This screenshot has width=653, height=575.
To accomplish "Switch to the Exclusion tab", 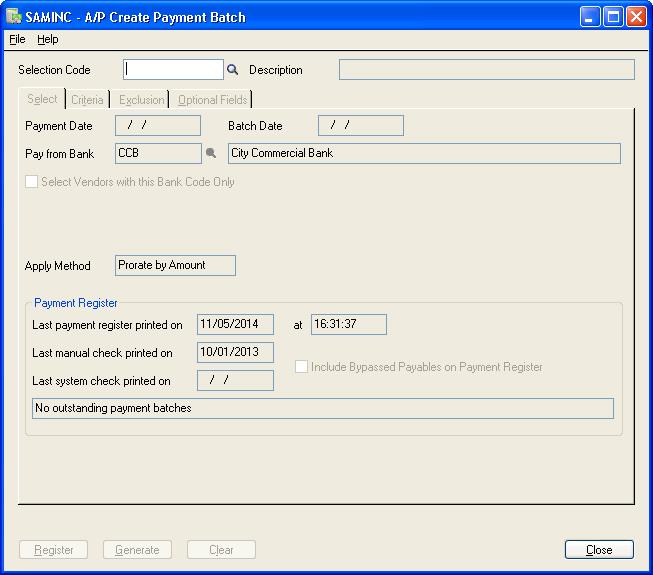I will [142, 100].
